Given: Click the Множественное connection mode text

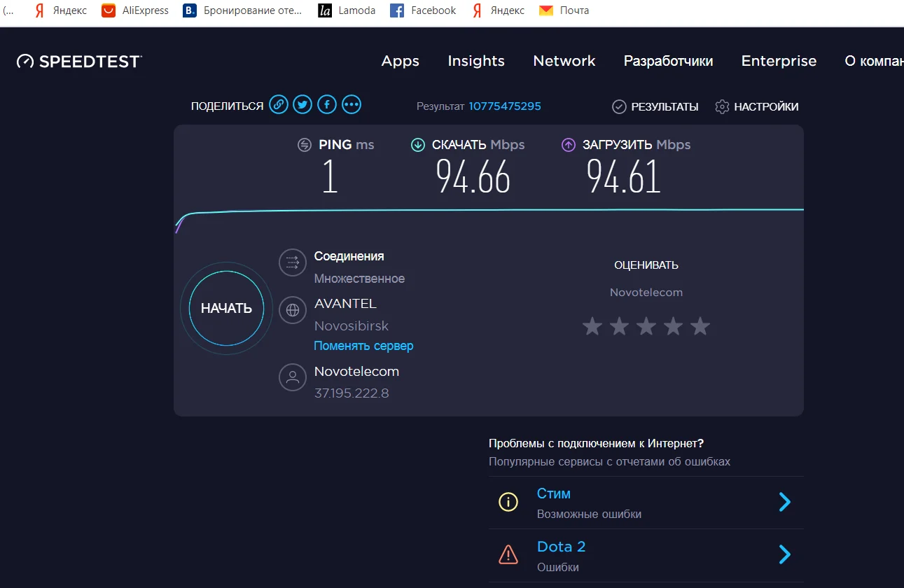Looking at the screenshot, I should pyautogui.click(x=359, y=279).
